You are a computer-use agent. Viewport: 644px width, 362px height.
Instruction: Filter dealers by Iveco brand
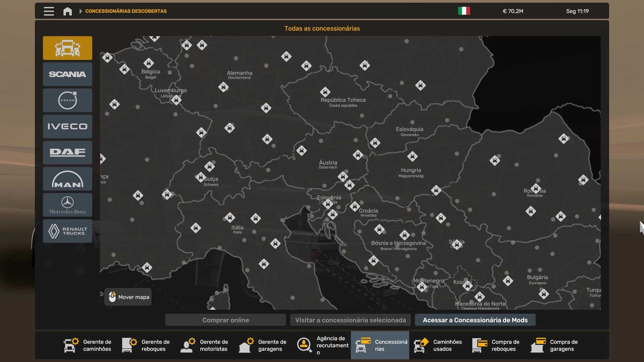[67, 126]
